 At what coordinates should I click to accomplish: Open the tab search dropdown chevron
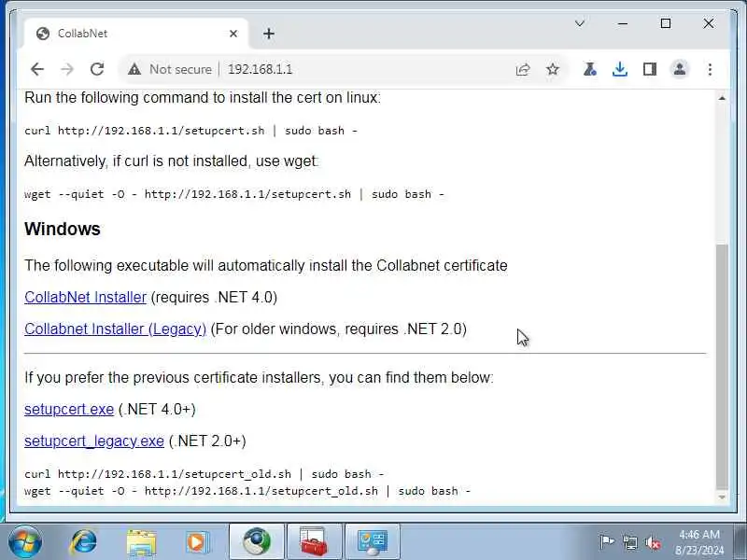pos(580,23)
